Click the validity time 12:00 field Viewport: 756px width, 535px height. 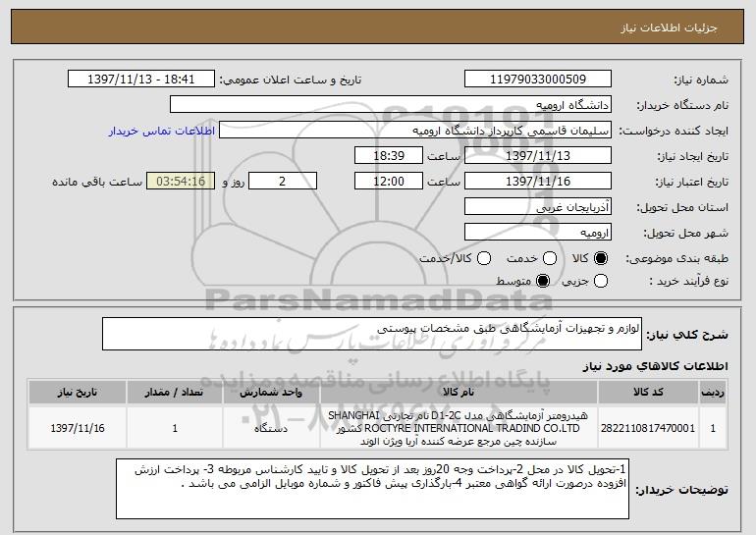389,182
